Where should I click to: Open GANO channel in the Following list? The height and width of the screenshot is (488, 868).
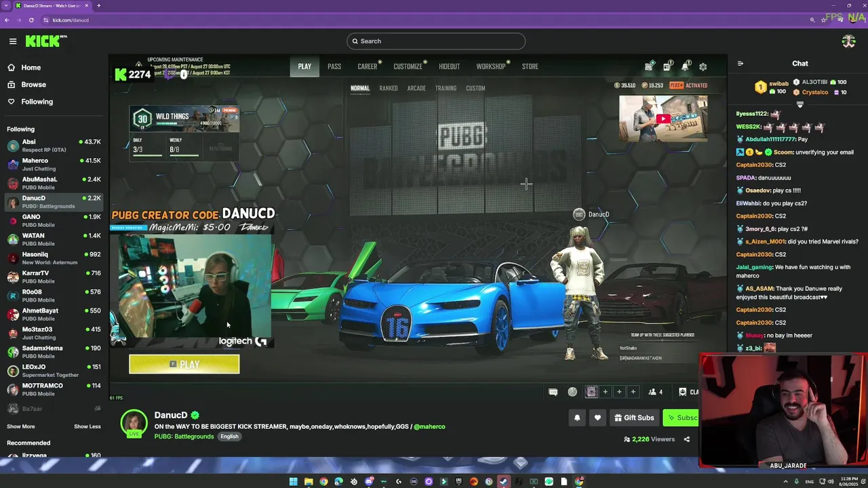tap(54, 220)
